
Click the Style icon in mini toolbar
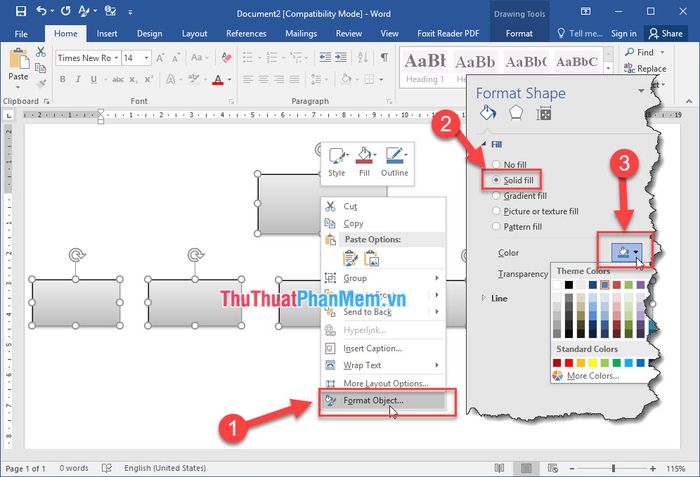[x=336, y=160]
